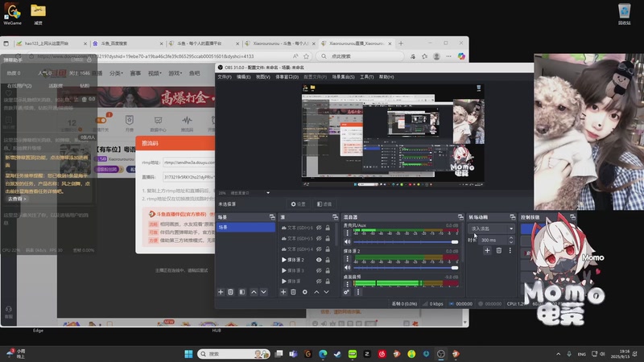Open the OBS 停靠窗口(D) menu
Screen dimensions: 644x362
[287, 76]
